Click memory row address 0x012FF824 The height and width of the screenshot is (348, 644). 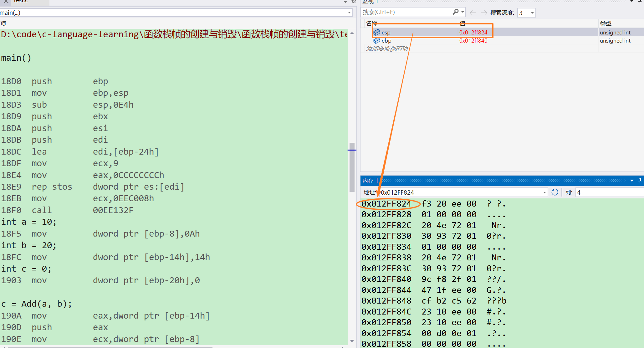(x=386, y=204)
